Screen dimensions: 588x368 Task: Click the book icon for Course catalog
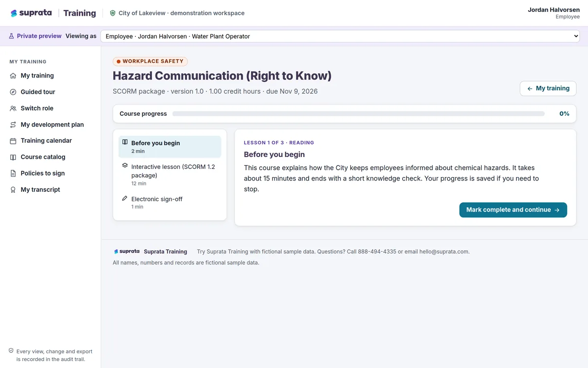tap(13, 157)
